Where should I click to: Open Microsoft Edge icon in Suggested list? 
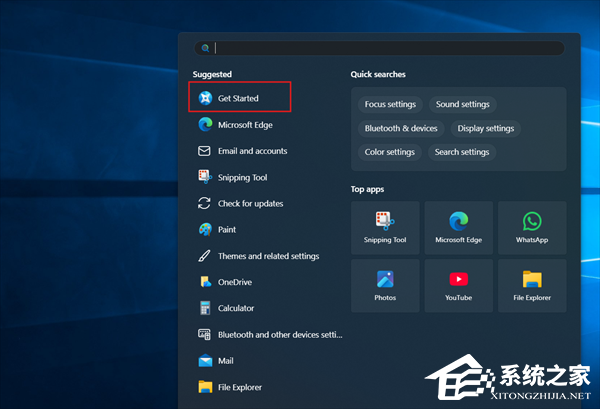[x=205, y=125]
